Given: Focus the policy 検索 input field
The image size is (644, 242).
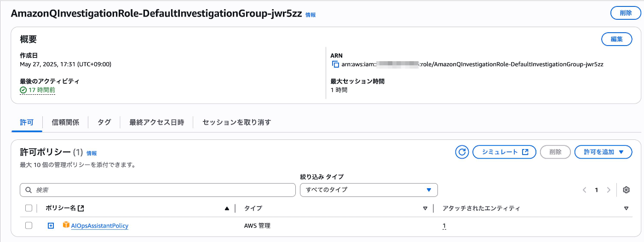Looking at the screenshot, I should [x=158, y=190].
